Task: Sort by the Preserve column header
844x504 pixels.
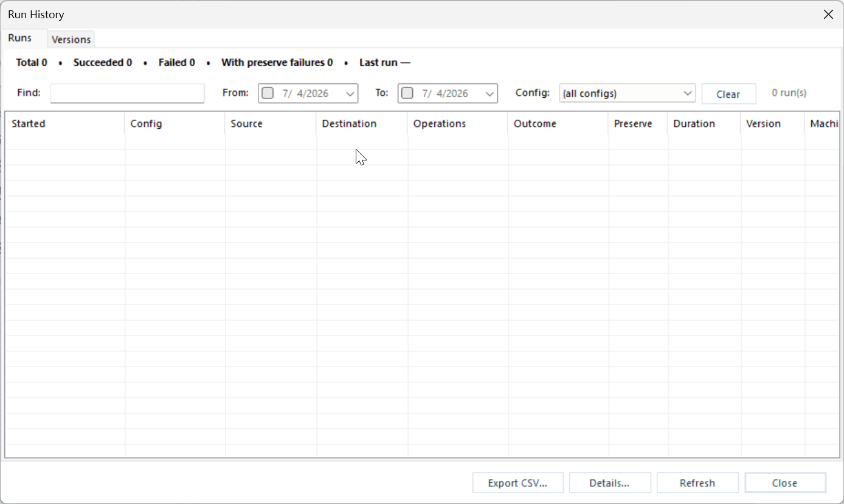Action: [x=638, y=123]
